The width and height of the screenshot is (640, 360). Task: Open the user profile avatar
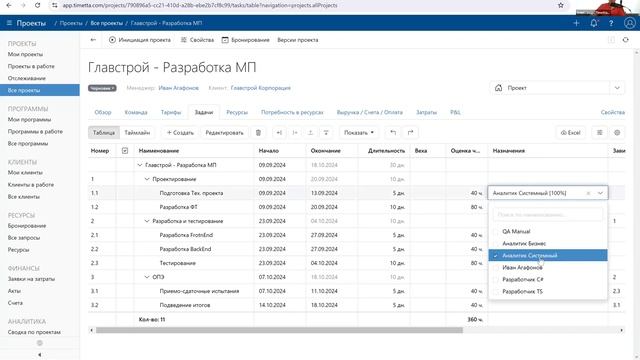(629, 23)
